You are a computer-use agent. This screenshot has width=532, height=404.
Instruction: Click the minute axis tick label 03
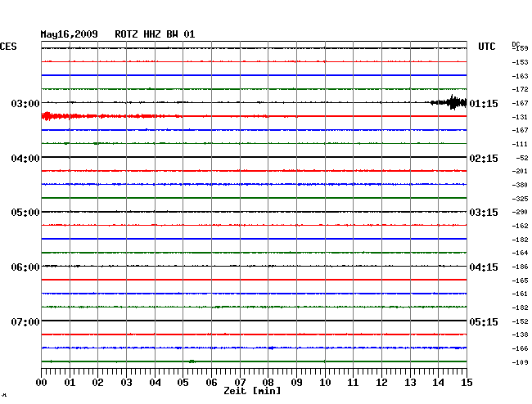(126, 383)
